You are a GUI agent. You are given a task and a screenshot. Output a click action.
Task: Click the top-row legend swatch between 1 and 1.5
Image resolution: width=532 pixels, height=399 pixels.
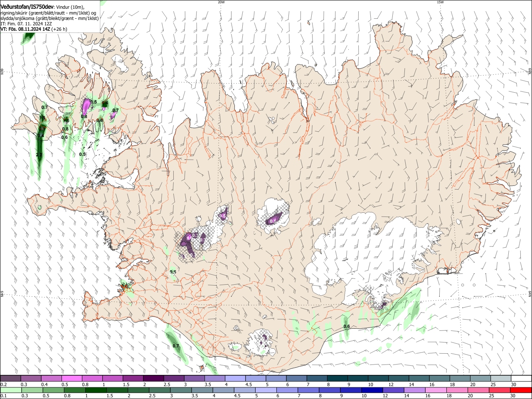pyautogui.click(x=113, y=379)
